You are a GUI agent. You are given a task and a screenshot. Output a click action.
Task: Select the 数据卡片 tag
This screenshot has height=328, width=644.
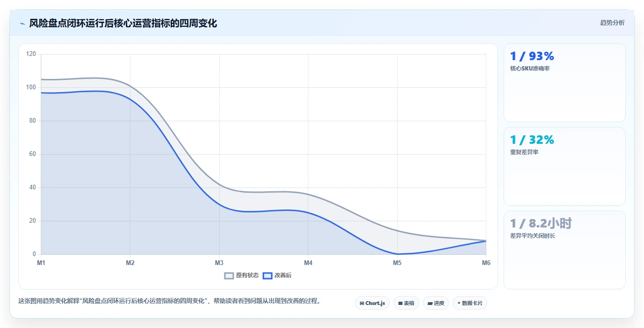469,303
